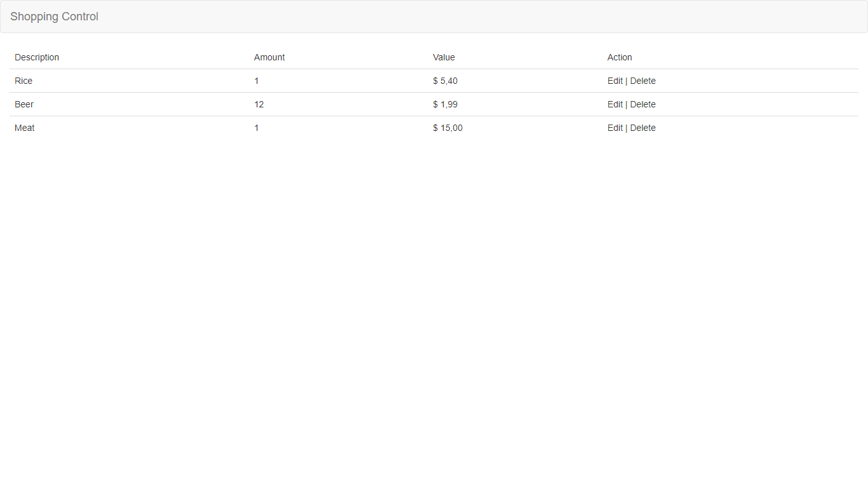
Task: Select the Beer amount 12
Action: 259,104
